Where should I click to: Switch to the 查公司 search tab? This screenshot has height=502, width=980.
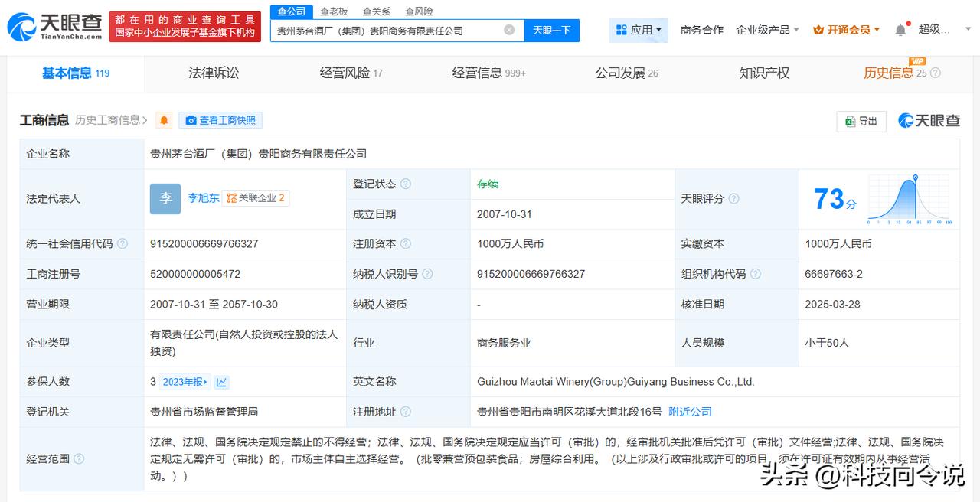point(291,11)
